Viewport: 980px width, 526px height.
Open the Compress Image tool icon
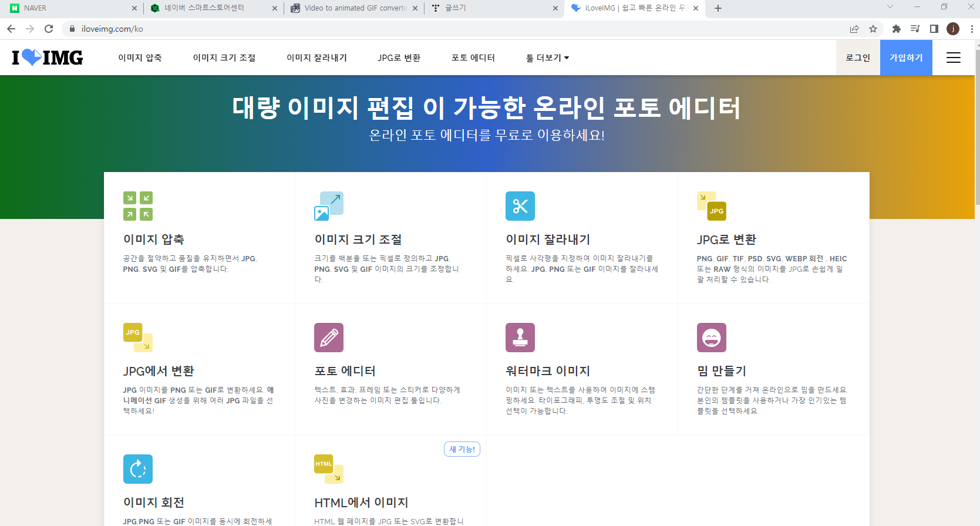(x=138, y=206)
